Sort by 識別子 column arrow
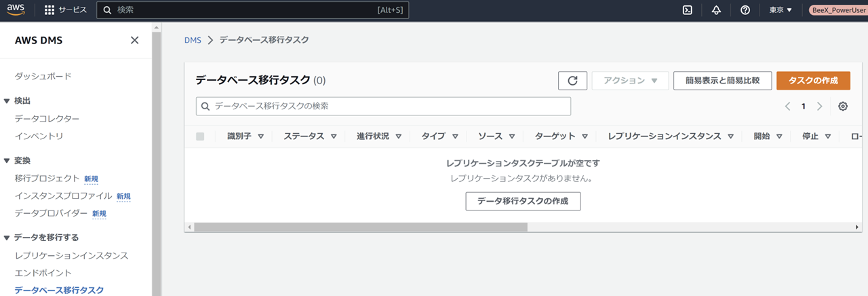The height and width of the screenshot is (296, 868). pos(260,136)
